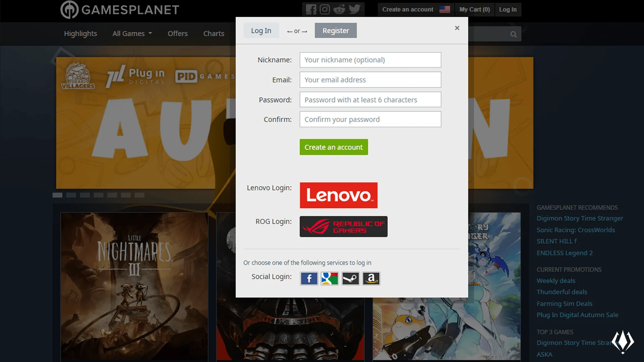Click the Lenovo login logo

338,195
